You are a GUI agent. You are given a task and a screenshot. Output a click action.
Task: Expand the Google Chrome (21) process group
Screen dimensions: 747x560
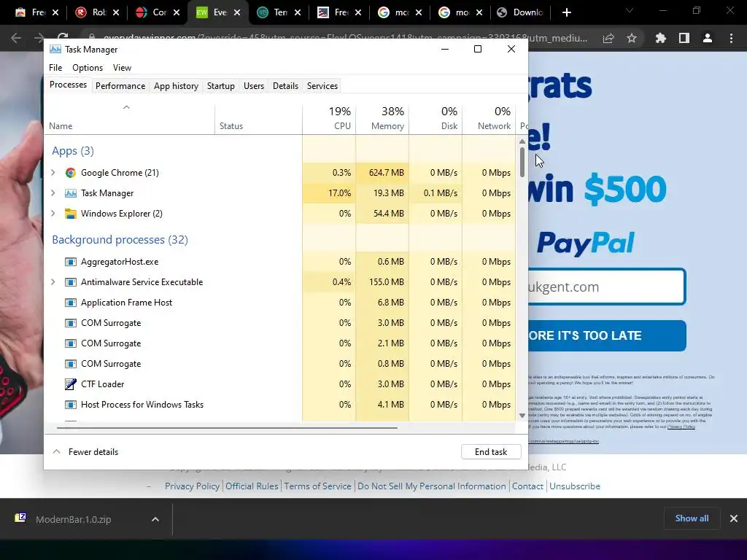(53, 173)
